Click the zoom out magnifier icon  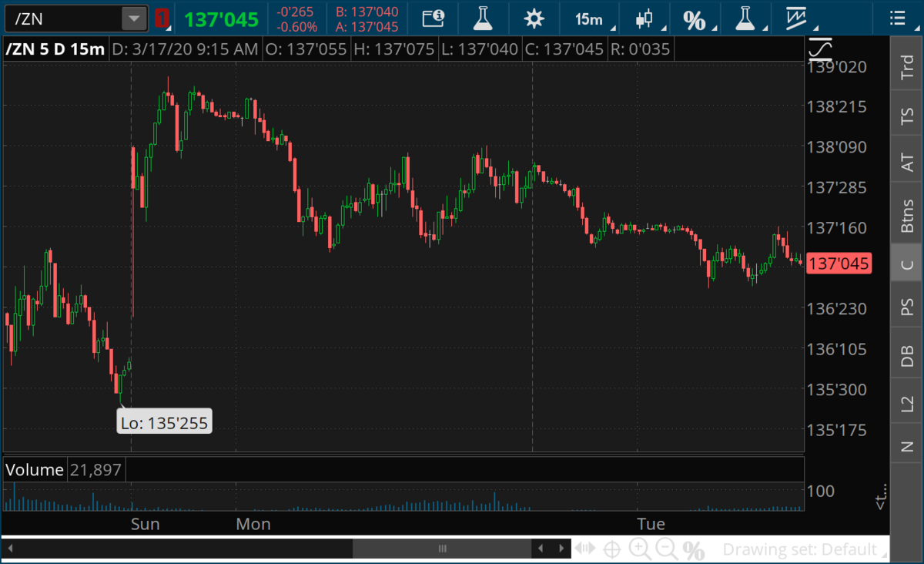pyautogui.click(x=667, y=549)
